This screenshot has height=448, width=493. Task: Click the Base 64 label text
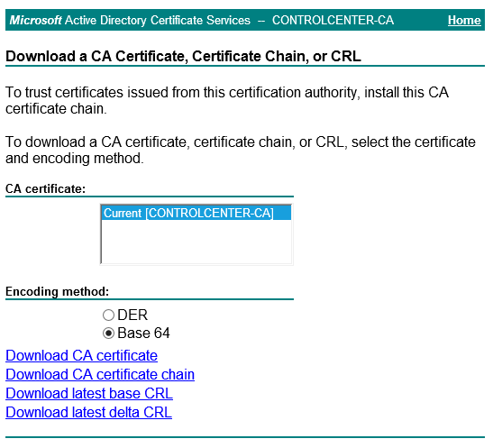point(143,334)
